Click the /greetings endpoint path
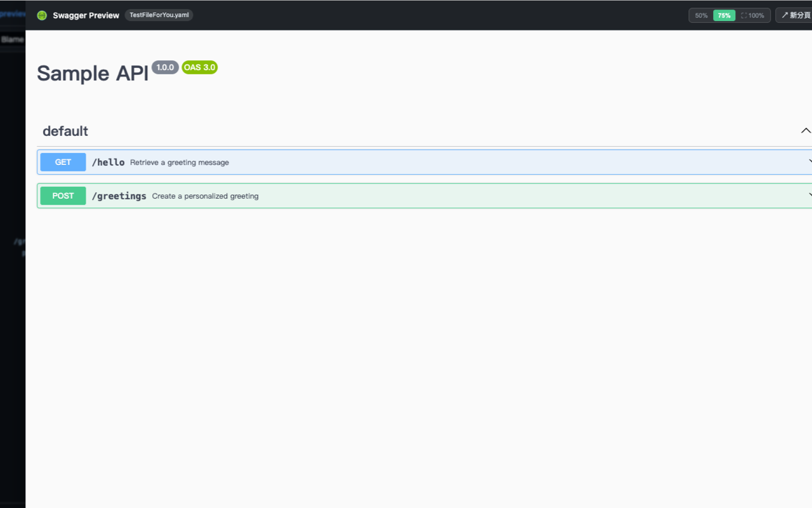Viewport: 812px width, 508px height. (x=119, y=196)
